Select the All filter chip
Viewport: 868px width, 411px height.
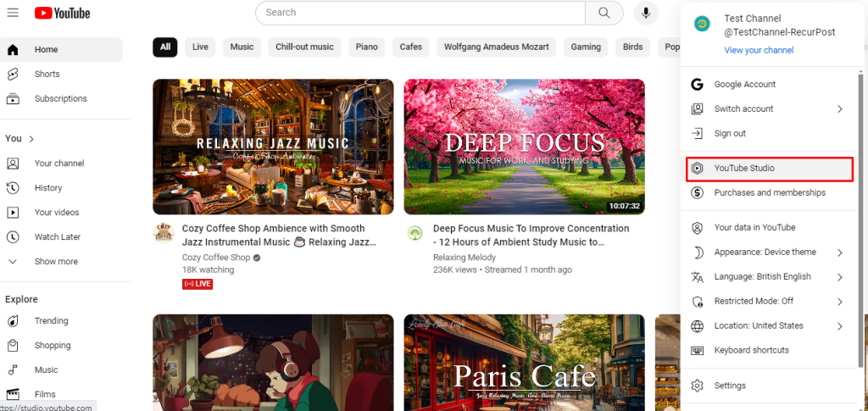tap(165, 47)
